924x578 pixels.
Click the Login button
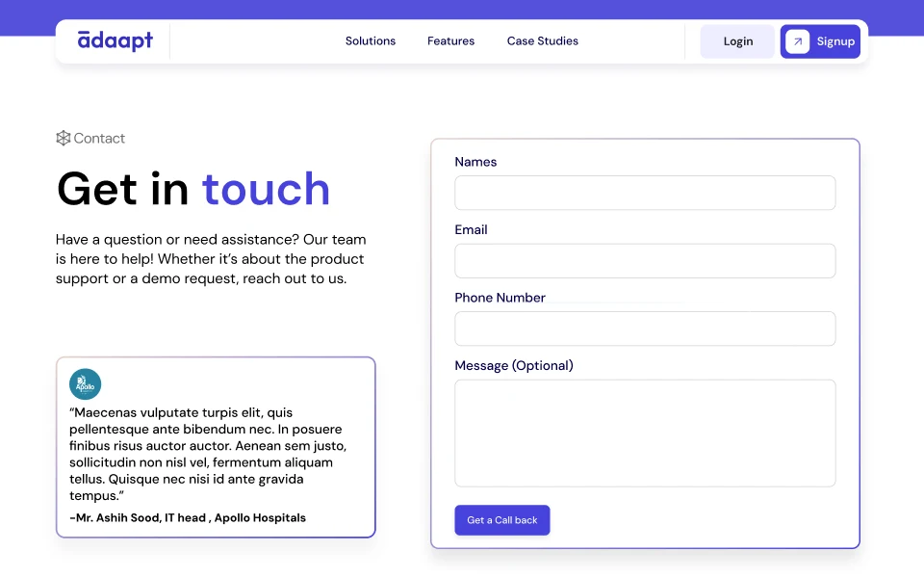tap(738, 41)
